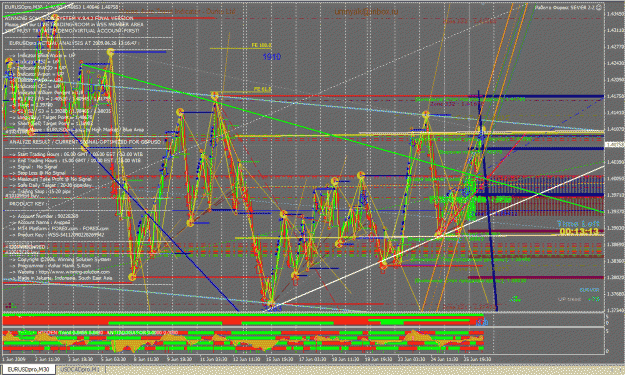Click the Start Trading Hours line
The image size is (625, 375).
pyautogui.click(x=75, y=154)
